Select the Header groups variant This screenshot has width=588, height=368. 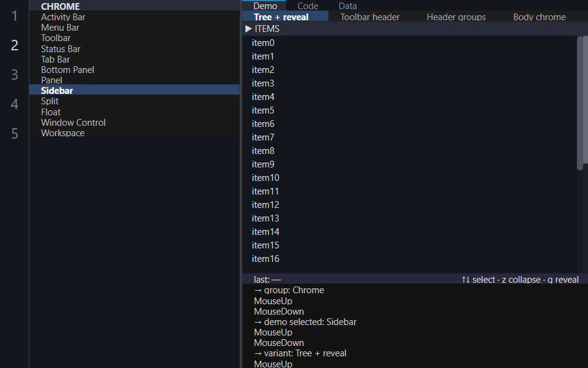[456, 17]
